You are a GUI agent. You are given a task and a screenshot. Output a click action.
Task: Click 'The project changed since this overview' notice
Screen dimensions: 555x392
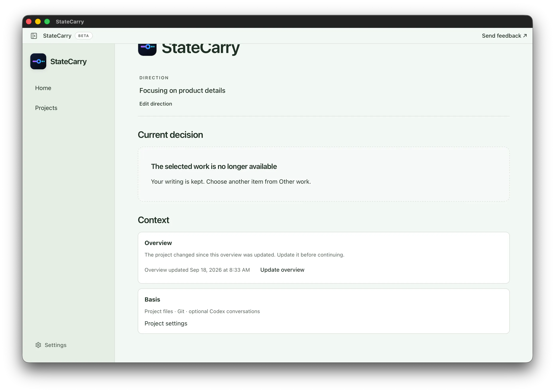(x=244, y=255)
